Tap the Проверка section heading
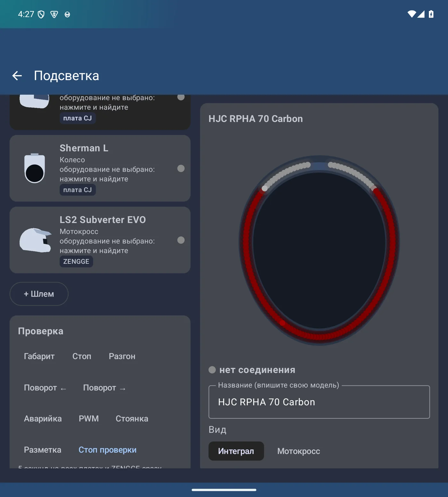 click(x=41, y=331)
